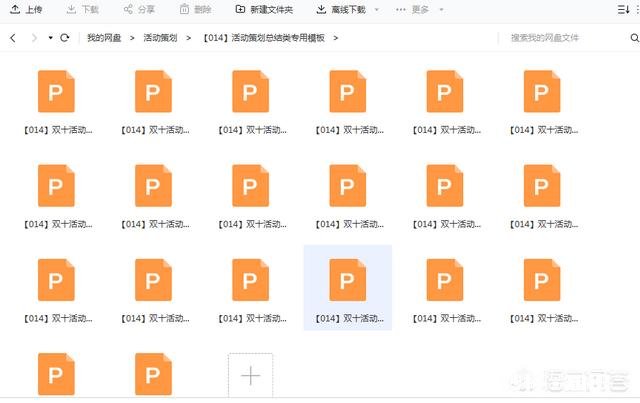The image size is (640, 403).
Task: Open the navigation history dropdown triangle
Action: click(50, 38)
